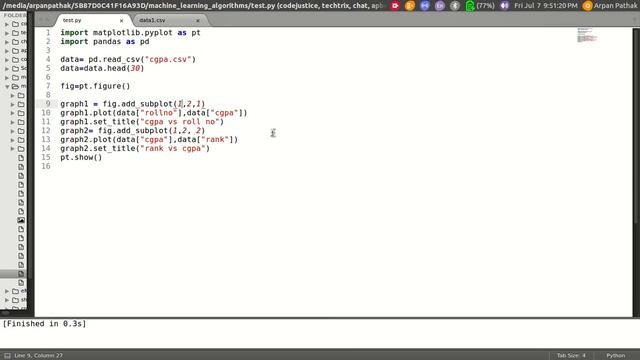Expand the sidebar folder starting with 'eM'
The width and height of the screenshot is (640, 360).
(7, 291)
